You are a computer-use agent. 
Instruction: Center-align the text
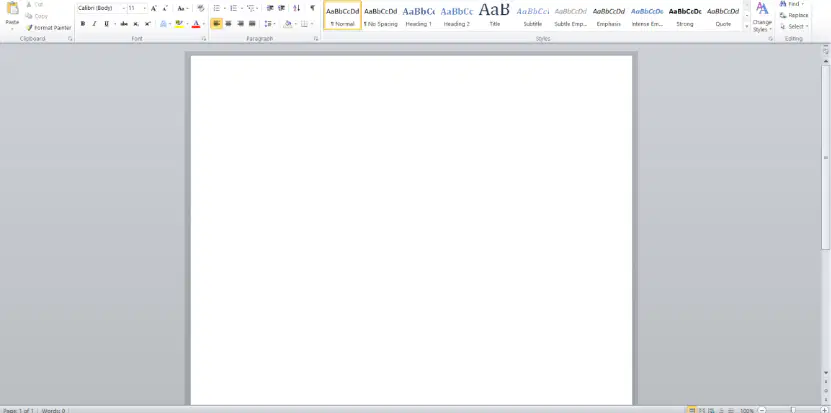pos(228,24)
